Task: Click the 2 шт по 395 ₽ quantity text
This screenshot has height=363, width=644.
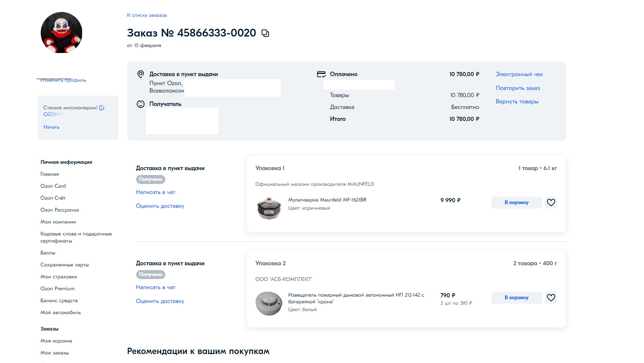Action: pyautogui.click(x=456, y=303)
